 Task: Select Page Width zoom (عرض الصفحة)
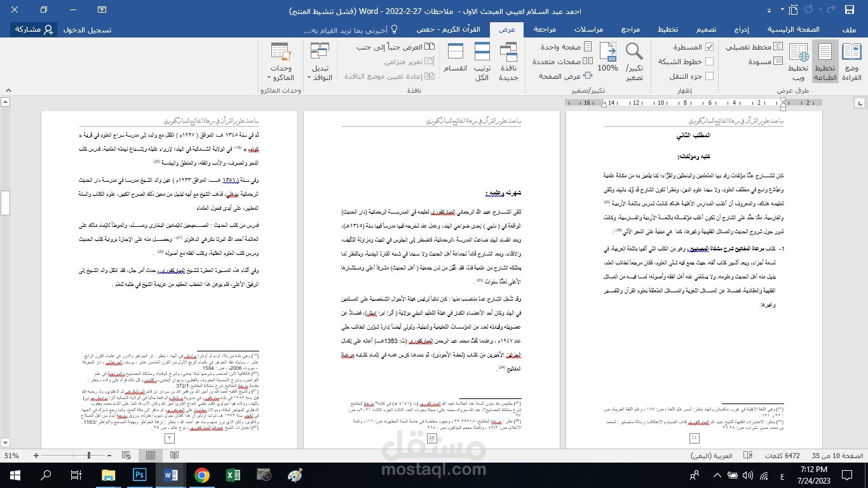pyautogui.click(x=565, y=76)
